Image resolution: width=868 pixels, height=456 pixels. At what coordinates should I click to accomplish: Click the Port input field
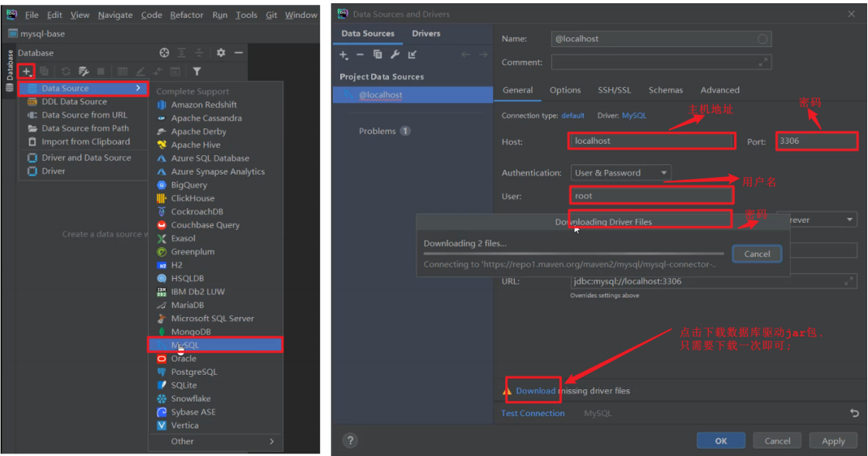(817, 141)
